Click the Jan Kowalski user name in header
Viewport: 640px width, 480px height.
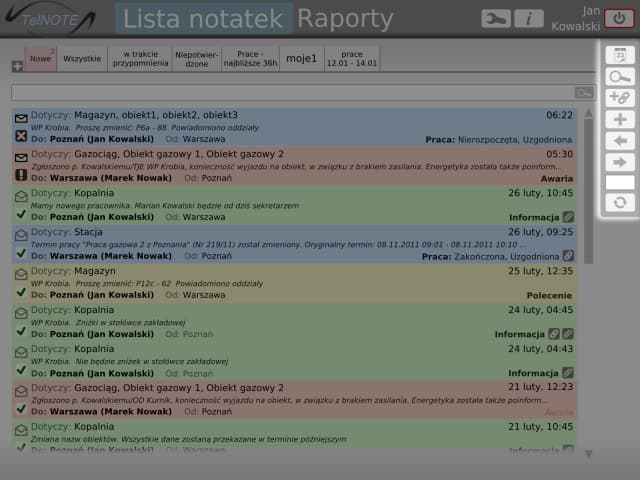point(576,19)
